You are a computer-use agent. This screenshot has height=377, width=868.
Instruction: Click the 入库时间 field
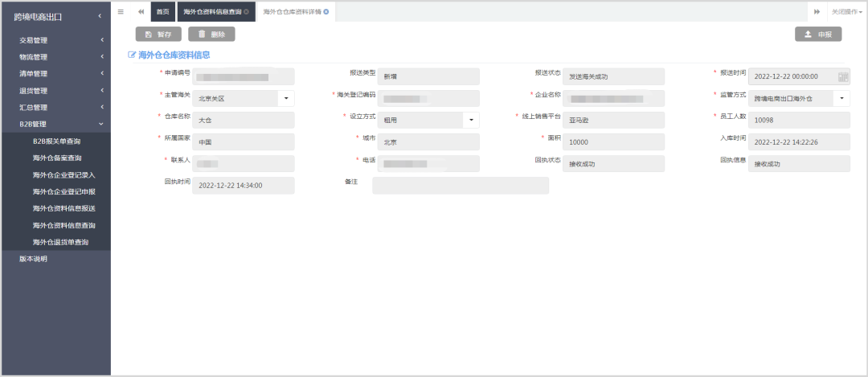(799, 141)
